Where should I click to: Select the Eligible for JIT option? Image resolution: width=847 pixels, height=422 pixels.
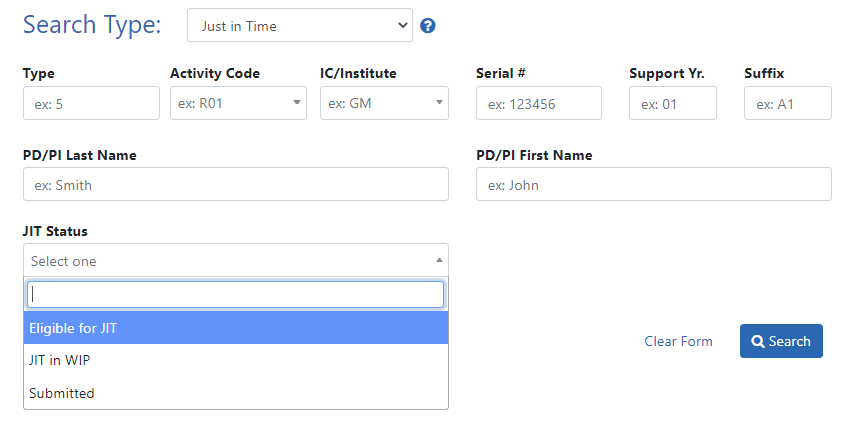point(236,328)
